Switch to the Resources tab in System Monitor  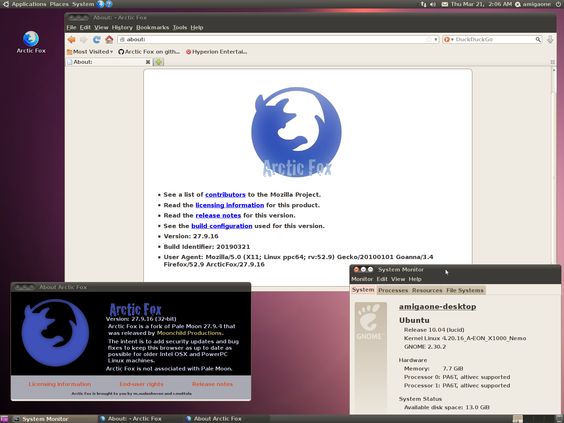pyautogui.click(x=427, y=290)
